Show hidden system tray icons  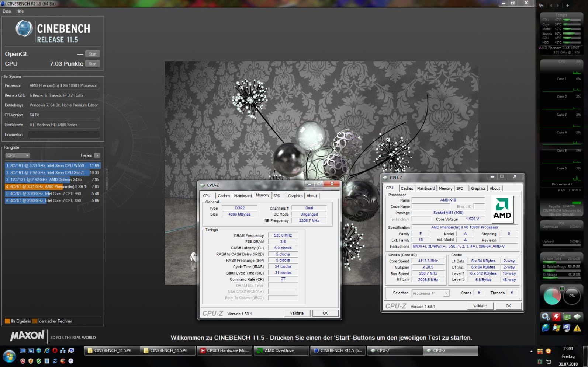pyautogui.click(x=531, y=351)
